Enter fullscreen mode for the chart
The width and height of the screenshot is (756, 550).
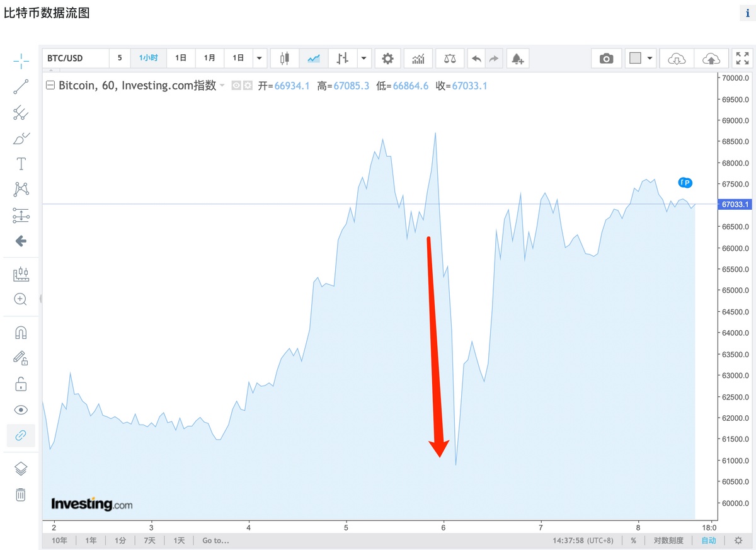click(743, 59)
